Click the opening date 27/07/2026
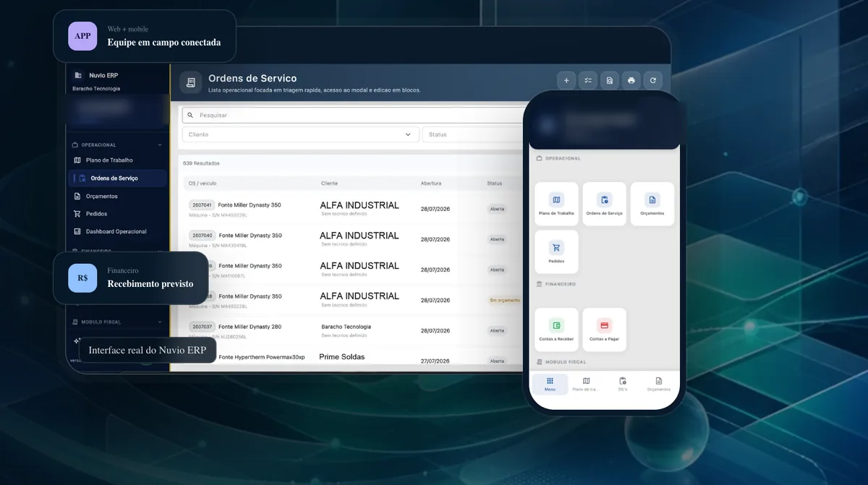The image size is (868, 485). coord(435,361)
